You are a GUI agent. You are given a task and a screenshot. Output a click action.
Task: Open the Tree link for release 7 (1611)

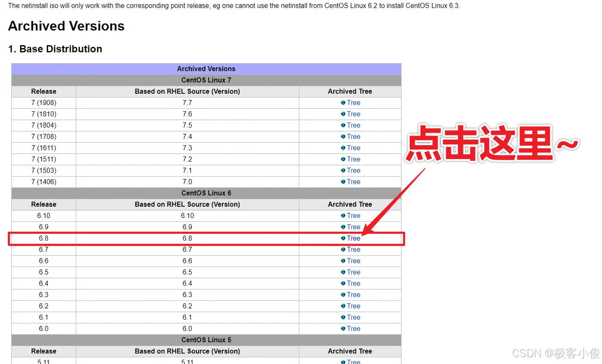pyautogui.click(x=353, y=148)
